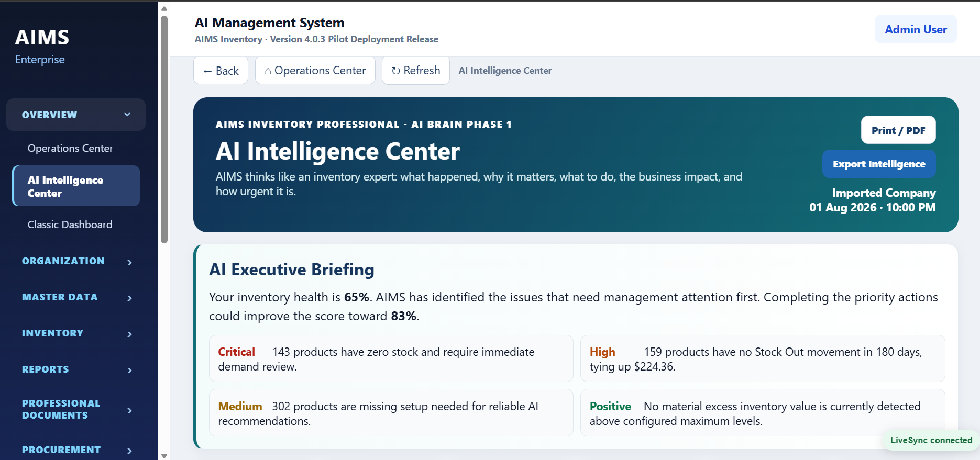
Task: Click the AIMS Enterprise logo
Action: click(42, 46)
